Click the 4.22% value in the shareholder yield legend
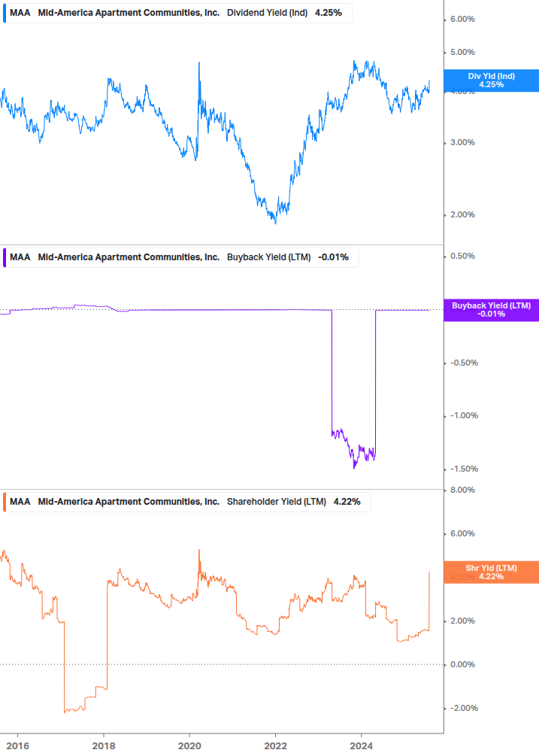The height and width of the screenshot is (756, 539). tap(347, 502)
